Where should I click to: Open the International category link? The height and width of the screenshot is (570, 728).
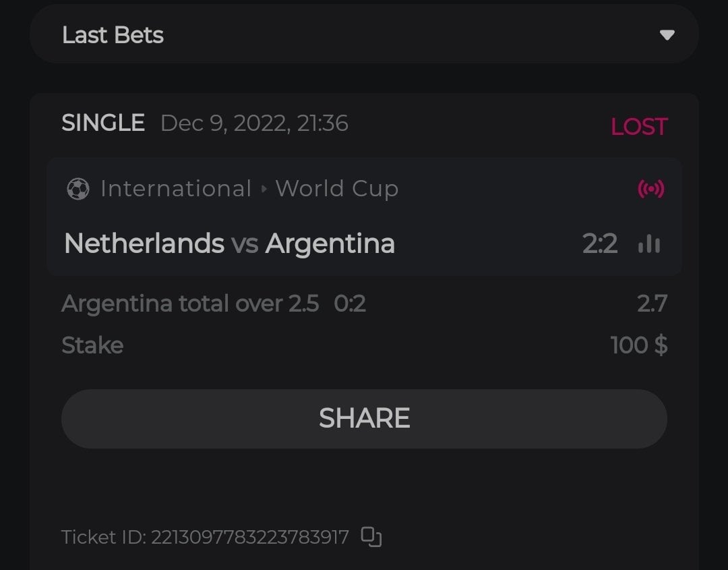176,189
